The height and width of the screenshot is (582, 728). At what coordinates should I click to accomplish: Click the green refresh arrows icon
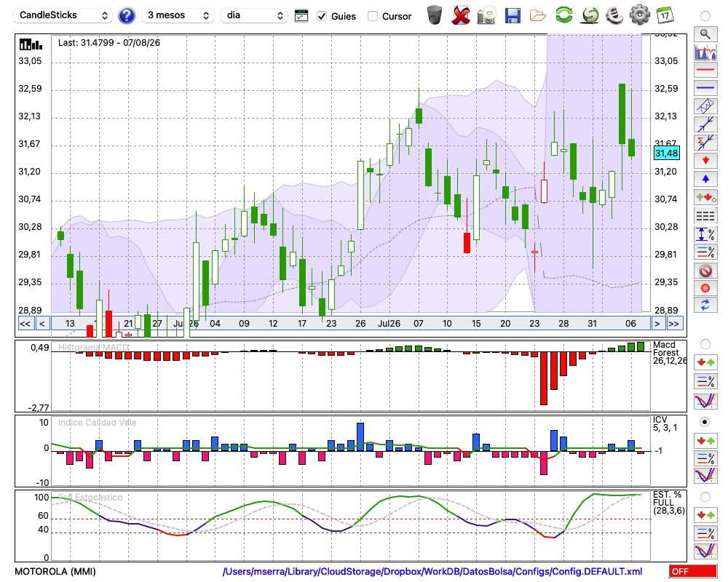point(563,15)
